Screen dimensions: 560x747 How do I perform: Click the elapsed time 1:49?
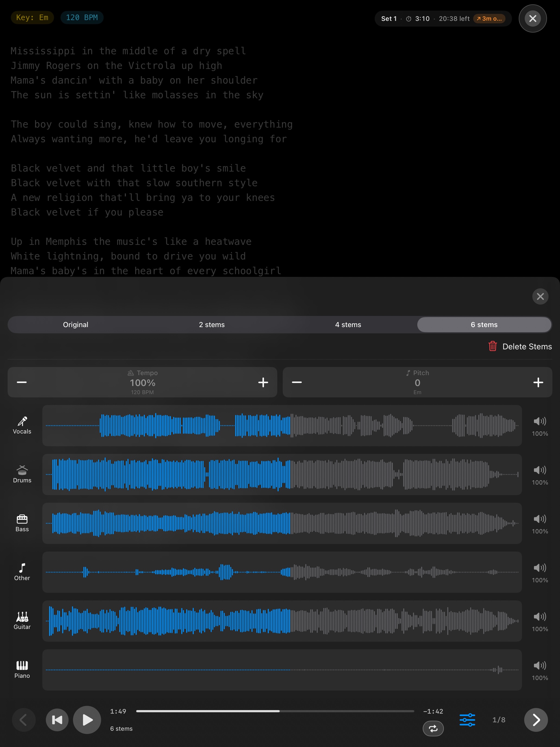(x=118, y=711)
